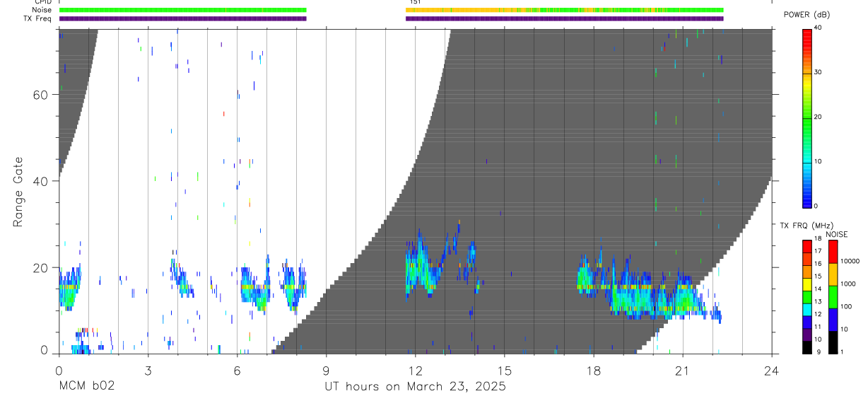Click the 30 label on POWER scale
Viewport: 868px width, 401px height.
819,73
